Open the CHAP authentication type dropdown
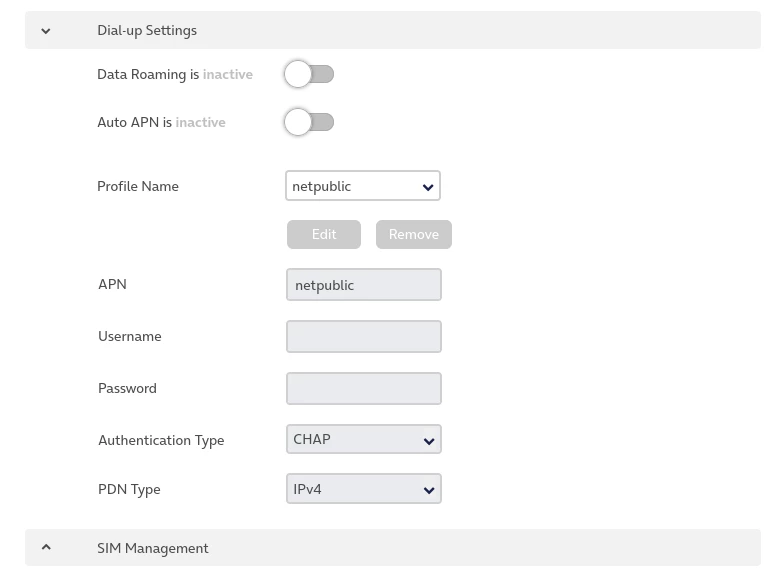 point(363,439)
